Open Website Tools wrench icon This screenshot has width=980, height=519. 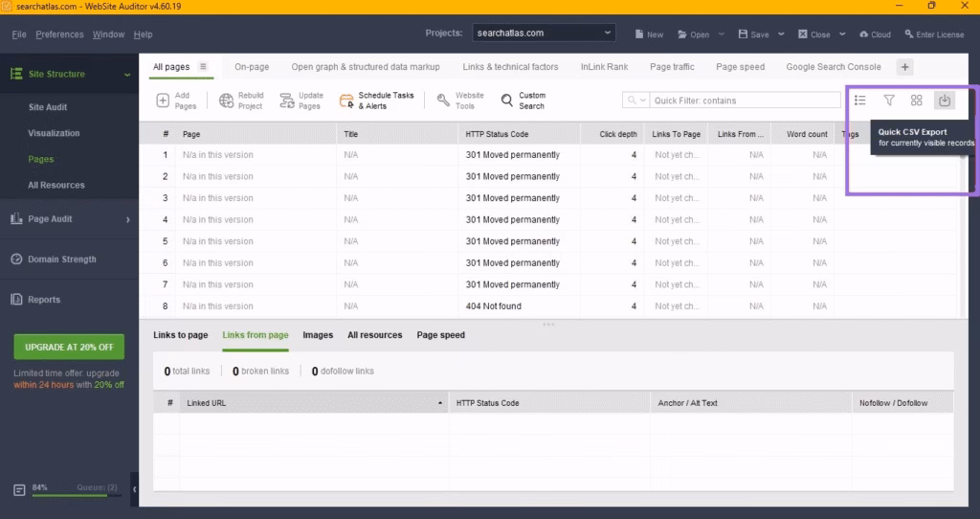444,101
